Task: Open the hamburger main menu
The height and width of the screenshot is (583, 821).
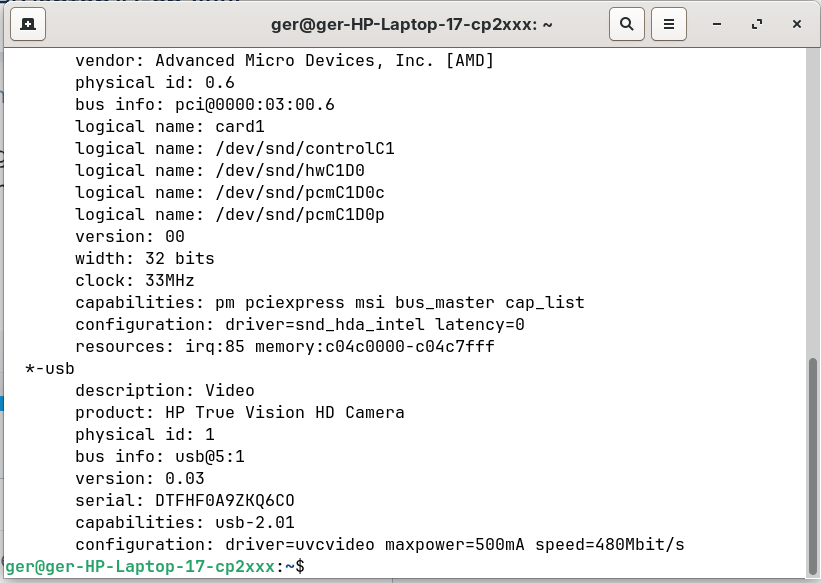Action: click(x=669, y=23)
